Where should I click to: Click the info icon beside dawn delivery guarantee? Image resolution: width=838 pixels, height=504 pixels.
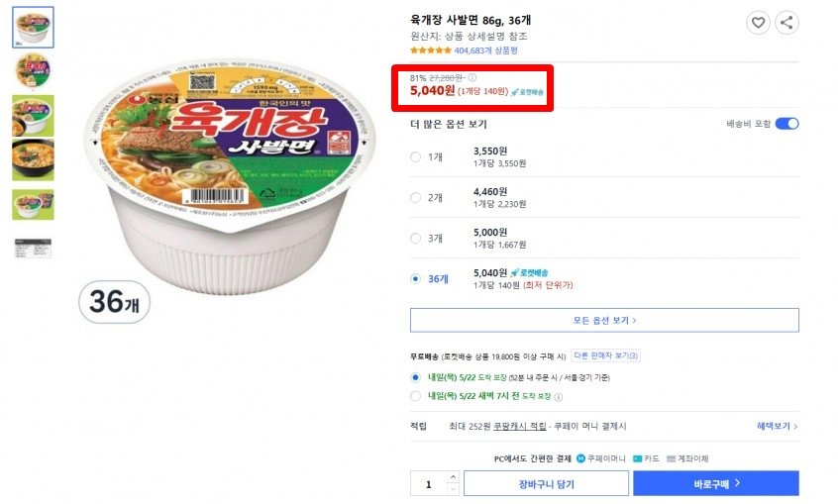[558, 397]
